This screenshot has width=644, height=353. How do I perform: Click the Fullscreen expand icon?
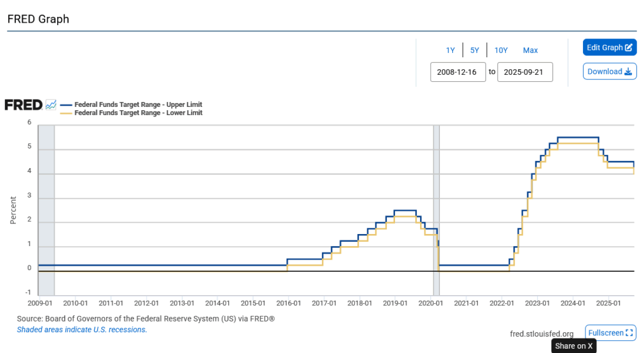pyautogui.click(x=630, y=333)
